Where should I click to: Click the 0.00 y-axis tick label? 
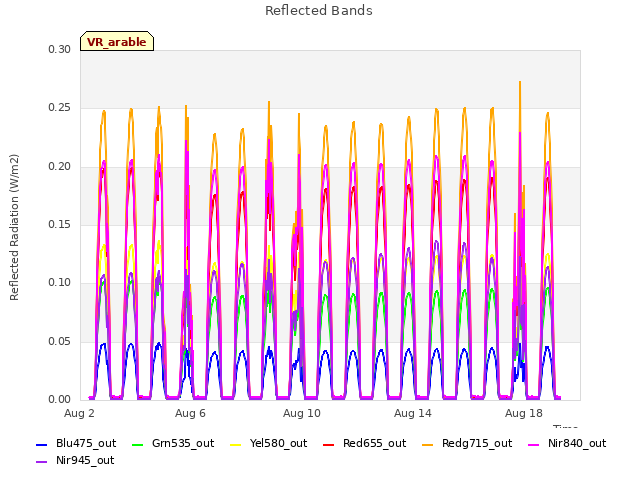tap(60, 399)
